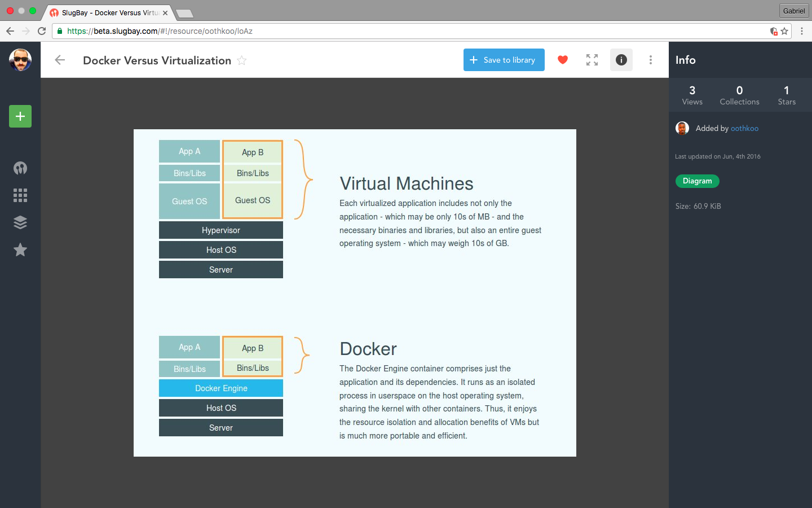Open the oothkoo user profile link
The width and height of the screenshot is (812, 508).
click(x=744, y=129)
